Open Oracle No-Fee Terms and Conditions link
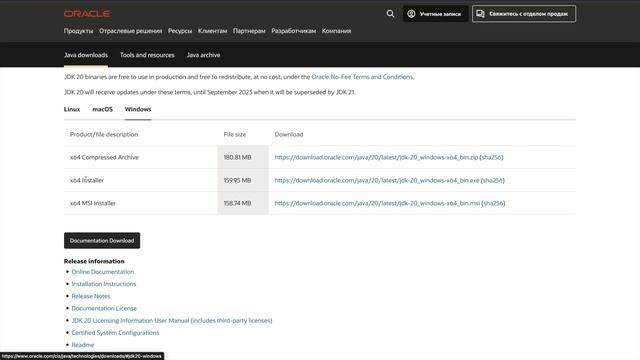 [x=362, y=77]
